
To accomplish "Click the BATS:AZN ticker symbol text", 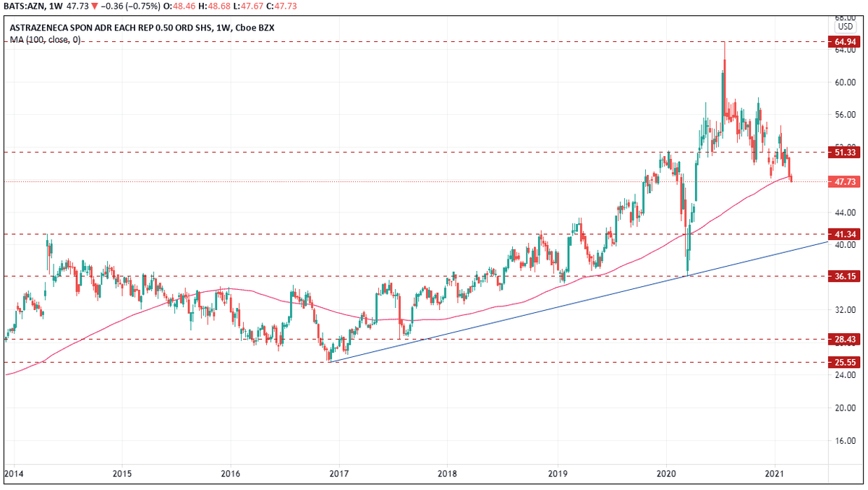I will pos(25,7).
